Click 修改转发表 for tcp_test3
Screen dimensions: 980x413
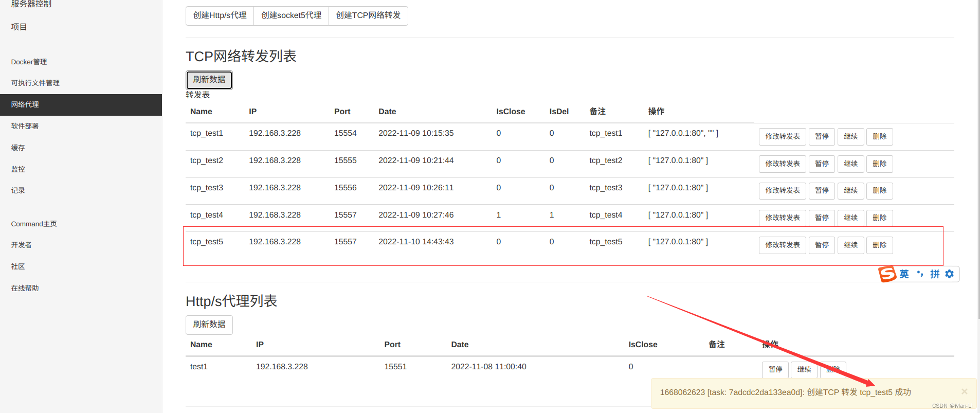point(783,191)
